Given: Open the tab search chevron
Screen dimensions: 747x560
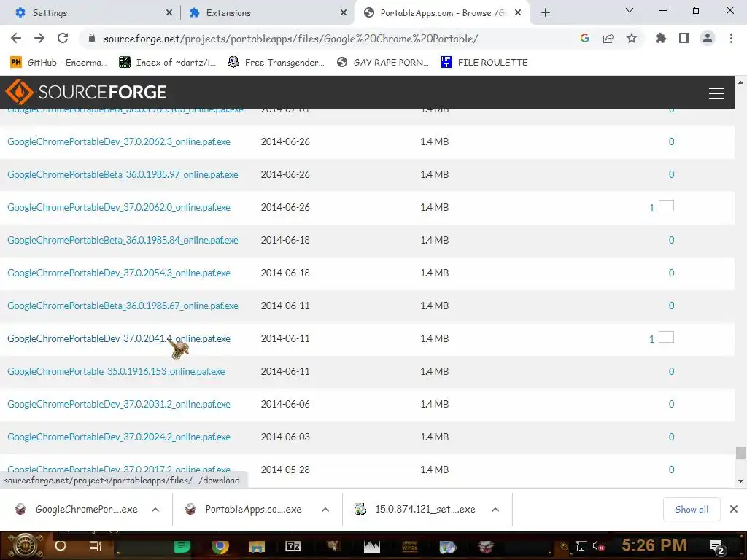Looking at the screenshot, I should click(x=630, y=10).
